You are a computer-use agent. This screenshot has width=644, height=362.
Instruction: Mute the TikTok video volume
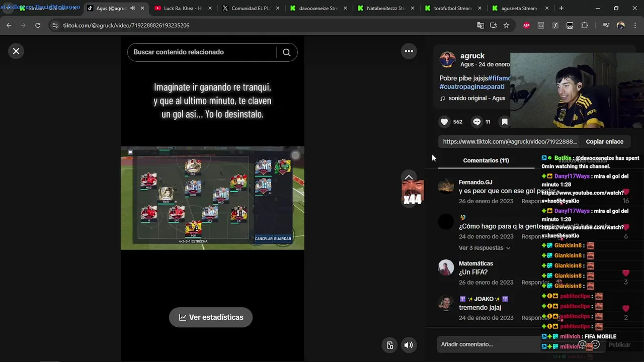pyautogui.click(x=409, y=345)
